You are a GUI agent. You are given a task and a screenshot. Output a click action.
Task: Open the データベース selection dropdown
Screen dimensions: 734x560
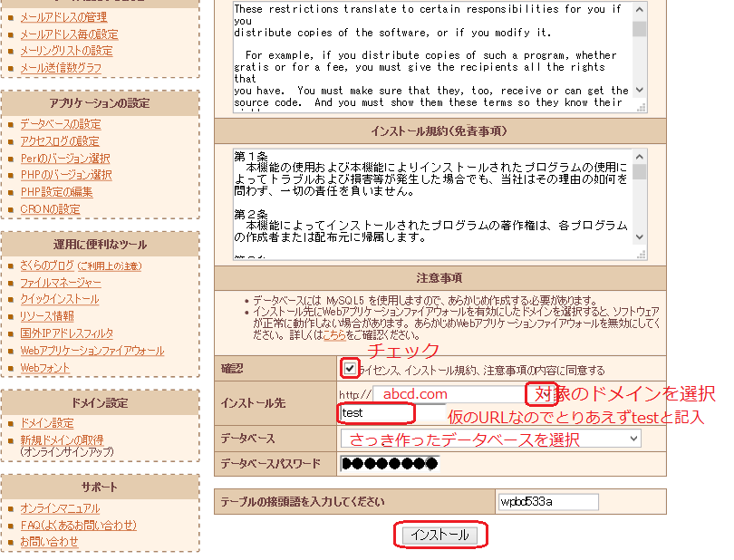489,439
